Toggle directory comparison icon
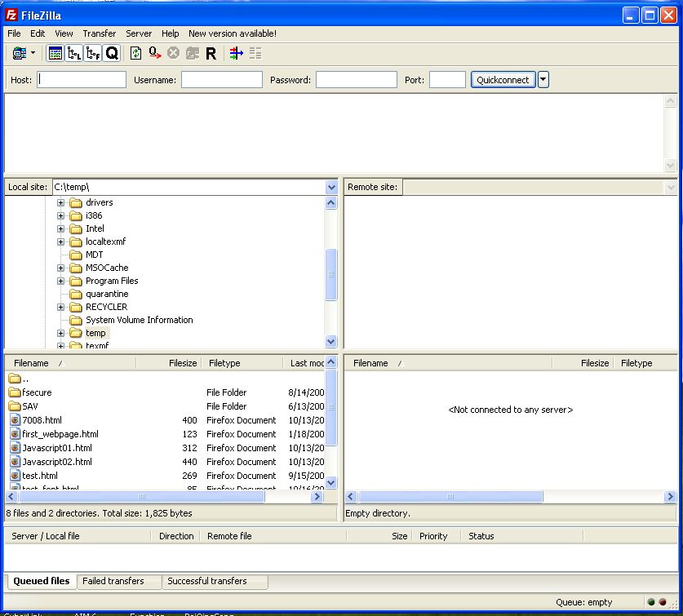This screenshot has width=683, height=616. (255, 53)
